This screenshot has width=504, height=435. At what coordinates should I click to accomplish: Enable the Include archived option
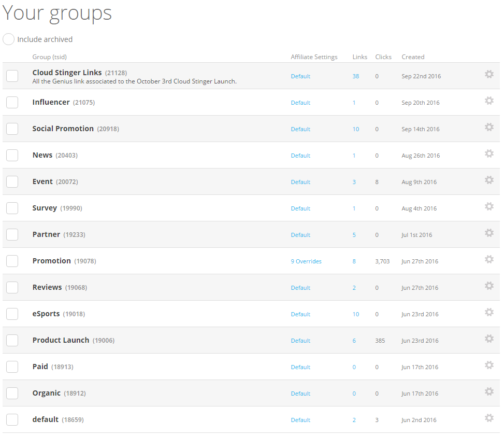[8, 39]
